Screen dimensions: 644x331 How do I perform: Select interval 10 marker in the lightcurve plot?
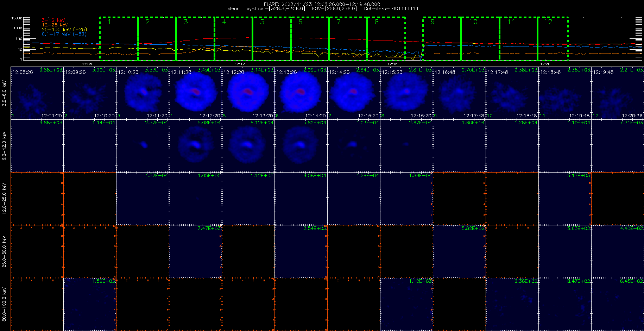pyautogui.click(x=473, y=22)
